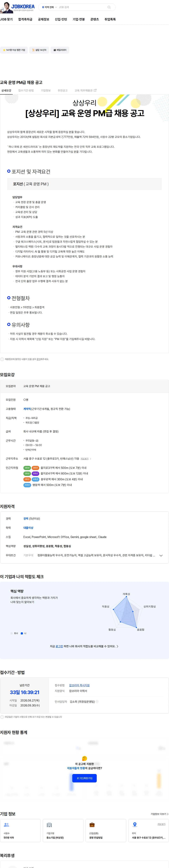Open the 신입·인턴 menu
The width and height of the screenshot is (169, 868).
click(x=61, y=20)
